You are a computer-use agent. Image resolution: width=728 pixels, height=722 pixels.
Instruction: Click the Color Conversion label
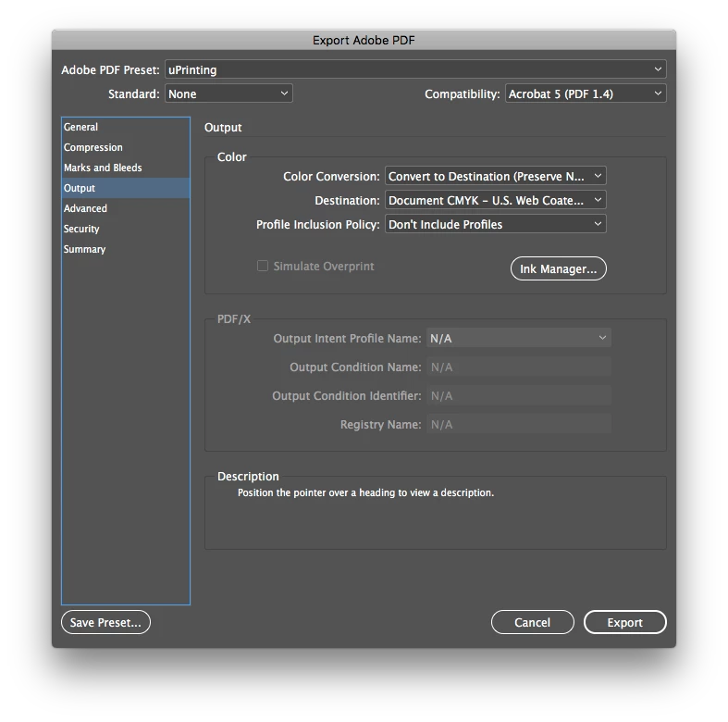coord(331,177)
